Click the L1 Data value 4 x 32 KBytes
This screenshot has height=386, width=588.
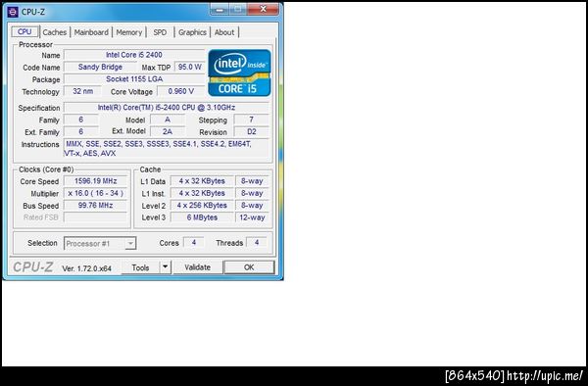tap(202, 181)
